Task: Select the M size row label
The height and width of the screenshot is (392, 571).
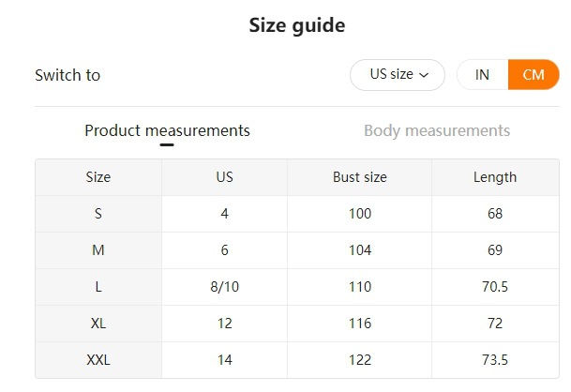Action: pos(98,250)
